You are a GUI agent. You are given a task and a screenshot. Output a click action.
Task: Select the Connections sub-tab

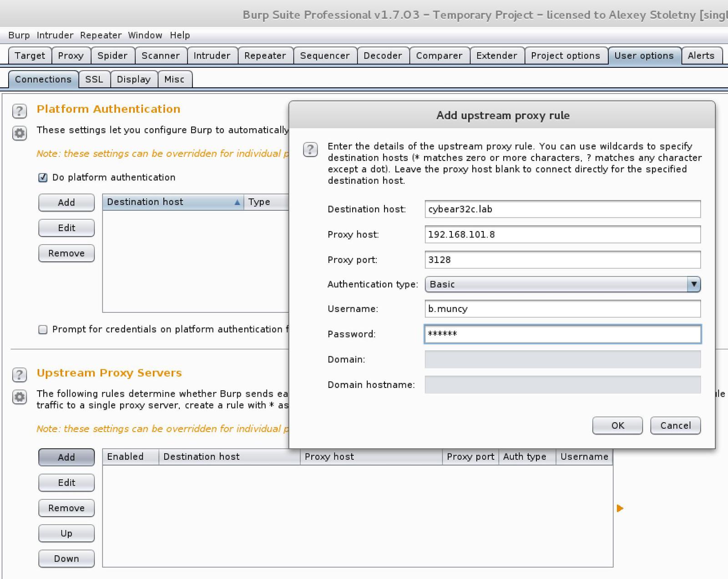point(43,79)
